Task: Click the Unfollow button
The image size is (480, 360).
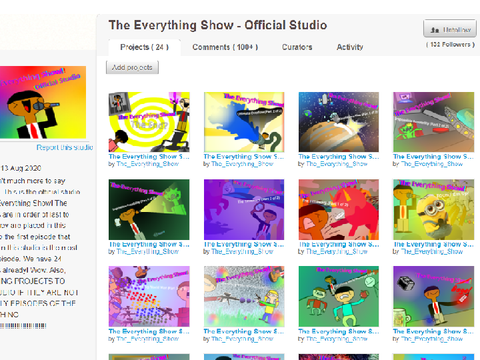Action: [x=450, y=29]
